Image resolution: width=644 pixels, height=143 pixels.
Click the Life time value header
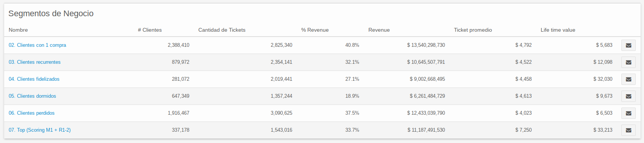coord(558,30)
